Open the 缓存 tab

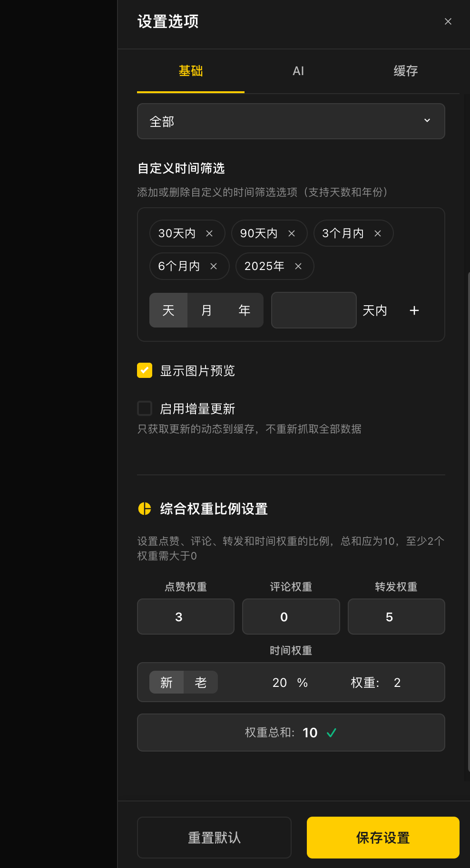pyautogui.click(x=406, y=71)
